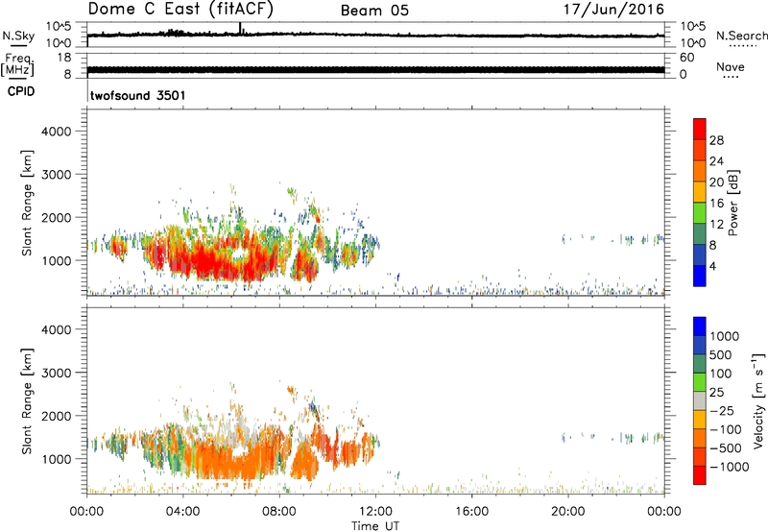Click 'Slant Range [km]' label of power panel
768x532 pixels.
tap(27, 203)
